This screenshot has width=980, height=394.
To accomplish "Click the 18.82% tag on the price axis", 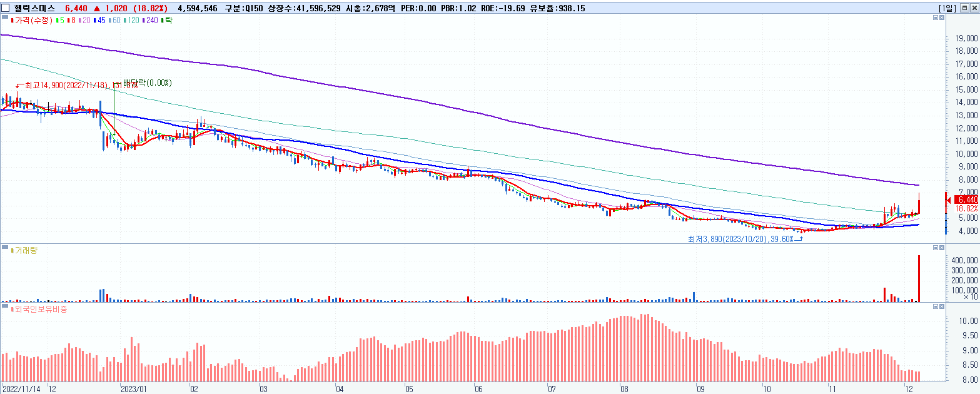I will (967, 208).
